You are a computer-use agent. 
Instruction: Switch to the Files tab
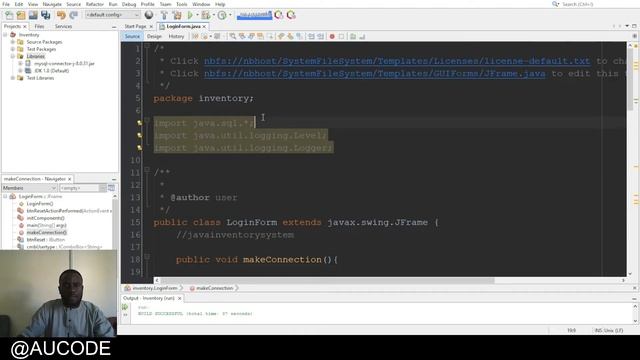[x=40, y=26]
